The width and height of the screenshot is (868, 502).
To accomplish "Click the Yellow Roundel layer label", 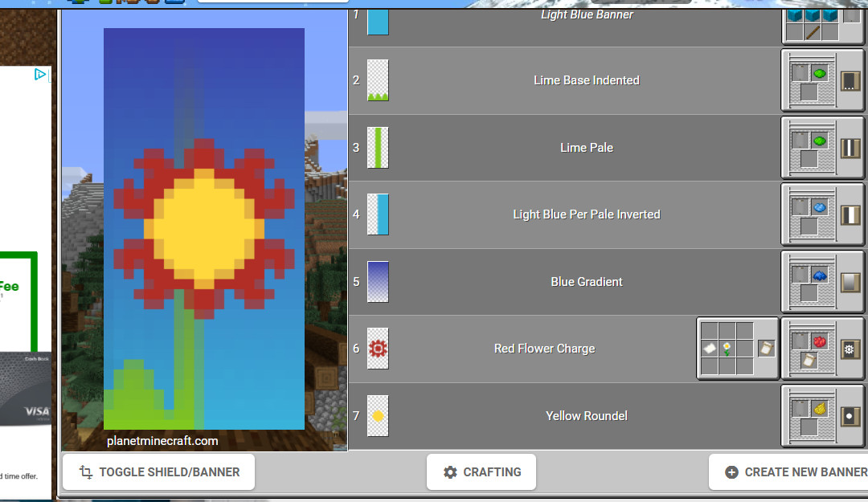I will [x=587, y=416].
